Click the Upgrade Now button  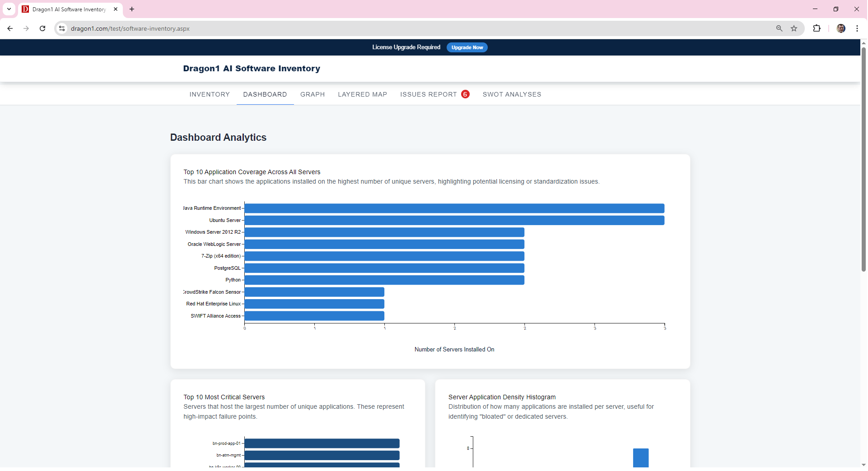click(x=467, y=47)
